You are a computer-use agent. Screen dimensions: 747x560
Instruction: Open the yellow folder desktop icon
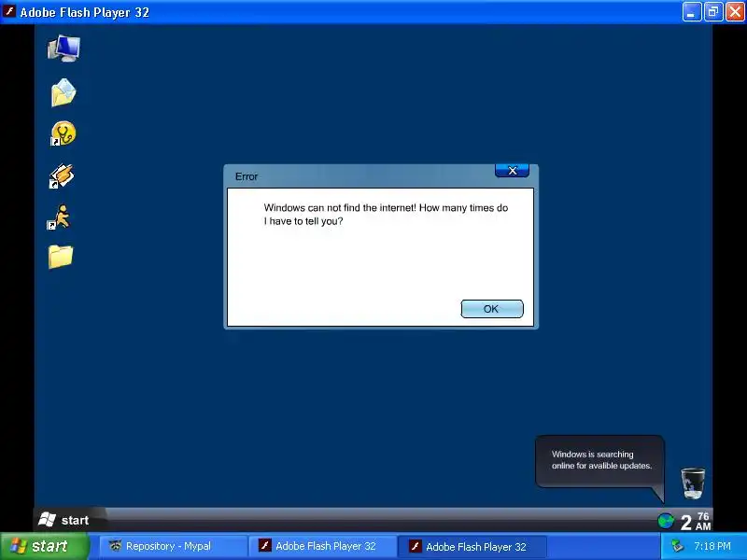click(x=61, y=257)
